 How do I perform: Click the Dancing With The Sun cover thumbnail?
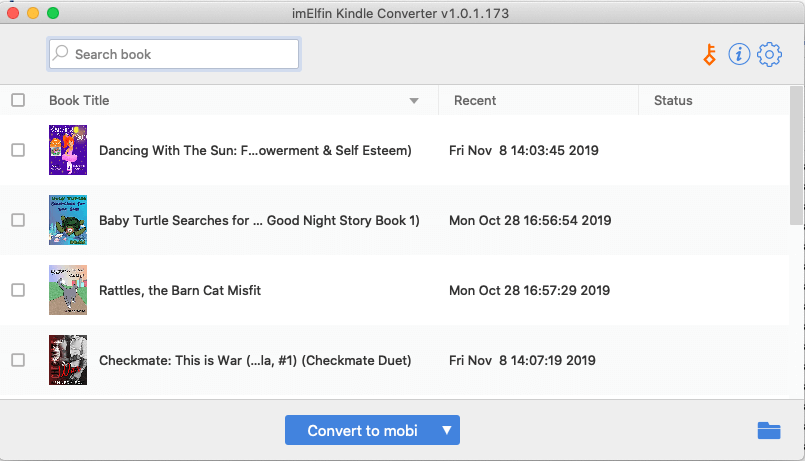tap(68, 150)
